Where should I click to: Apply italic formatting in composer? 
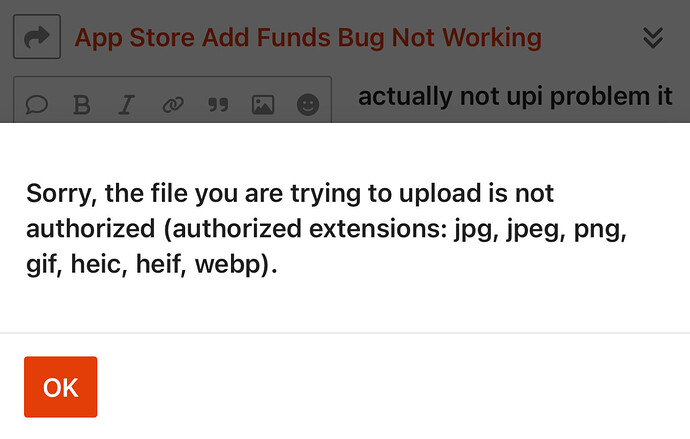127,104
